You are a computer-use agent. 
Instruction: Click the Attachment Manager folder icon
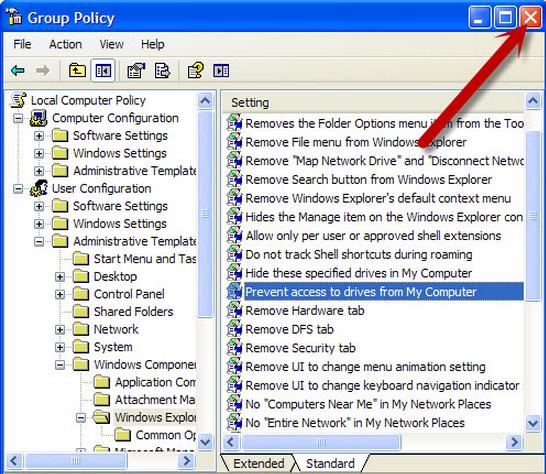[x=102, y=399]
